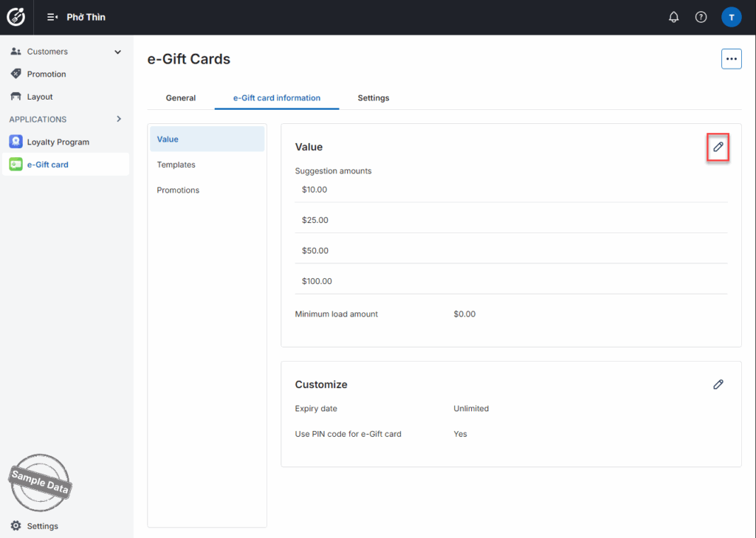Open the three-dot more options button
Viewport: 756px width, 538px height.
[x=731, y=59]
